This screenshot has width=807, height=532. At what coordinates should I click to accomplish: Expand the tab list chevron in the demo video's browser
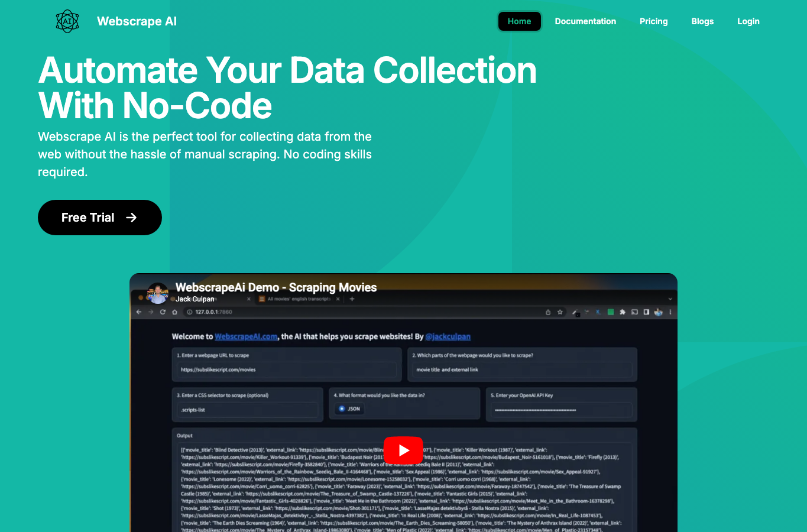click(x=670, y=299)
